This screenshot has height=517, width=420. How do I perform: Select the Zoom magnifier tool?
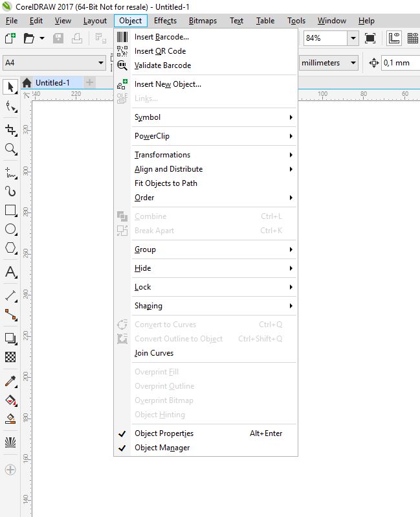[10, 149]
